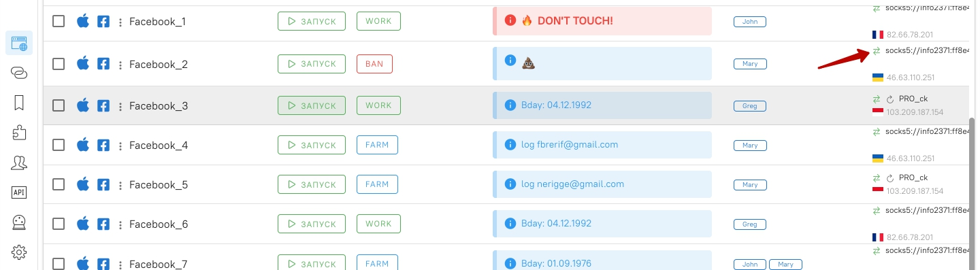Tick the checkbox for Facebook_4

pos(59,145)
